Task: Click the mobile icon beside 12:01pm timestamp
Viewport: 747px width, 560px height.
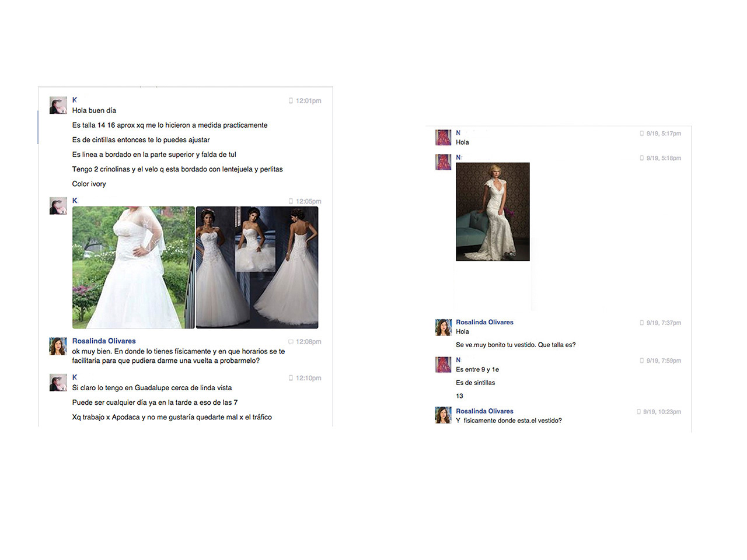Action: pyautogui.click(x=291, y=101)
